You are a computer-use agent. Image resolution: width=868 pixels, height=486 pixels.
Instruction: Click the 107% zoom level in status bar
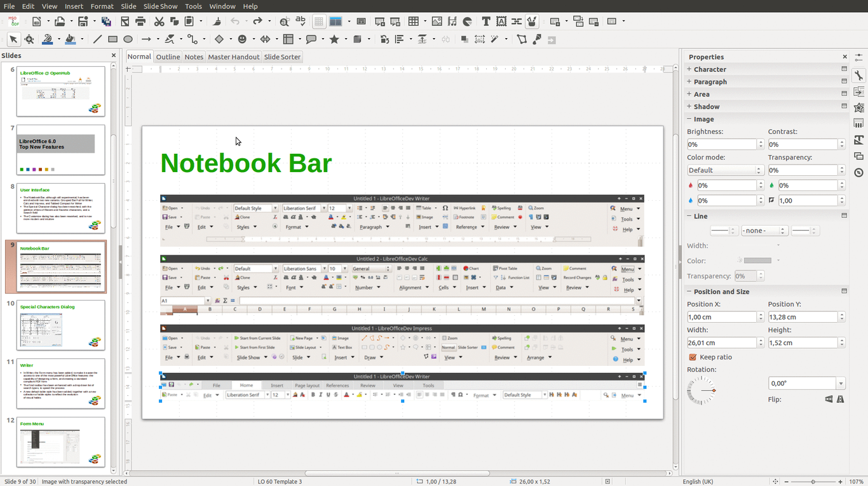point(855,482)
